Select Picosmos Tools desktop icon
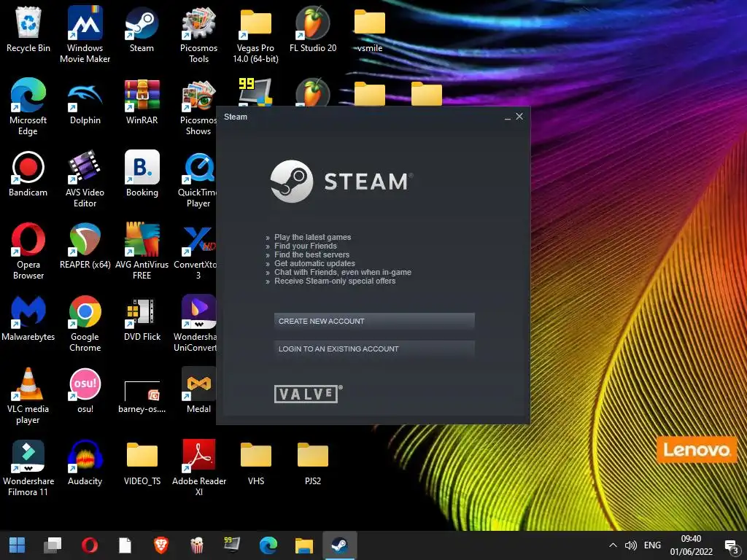 (198, 34)
